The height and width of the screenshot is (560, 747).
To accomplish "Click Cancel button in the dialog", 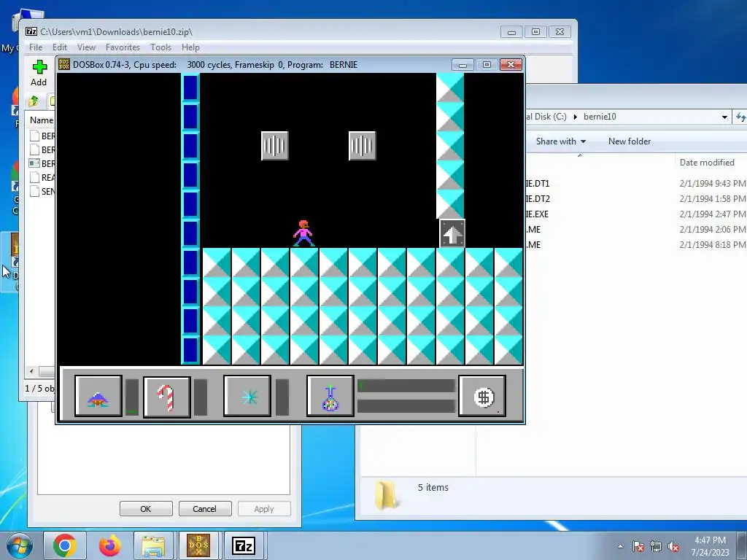I will click(x=205, y=508).
